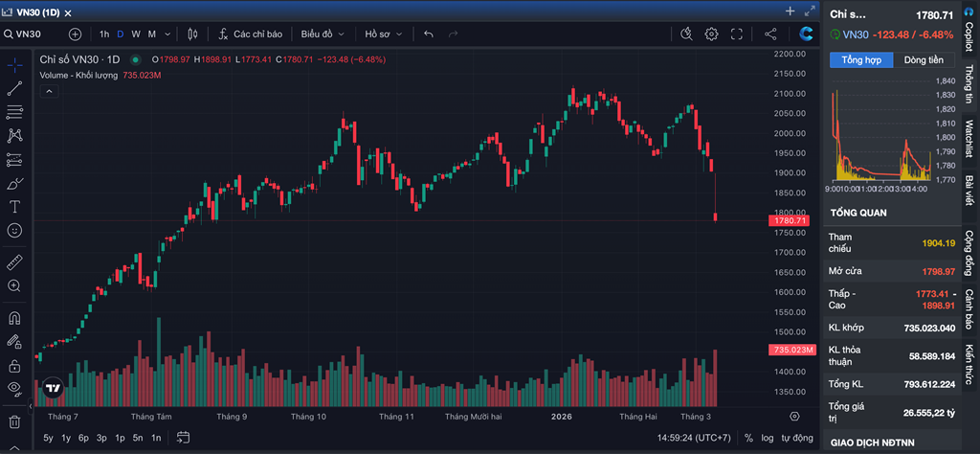Select the trend line drawing tool
980x454 pixels.
pyautogui.click(x=14, y=89)
